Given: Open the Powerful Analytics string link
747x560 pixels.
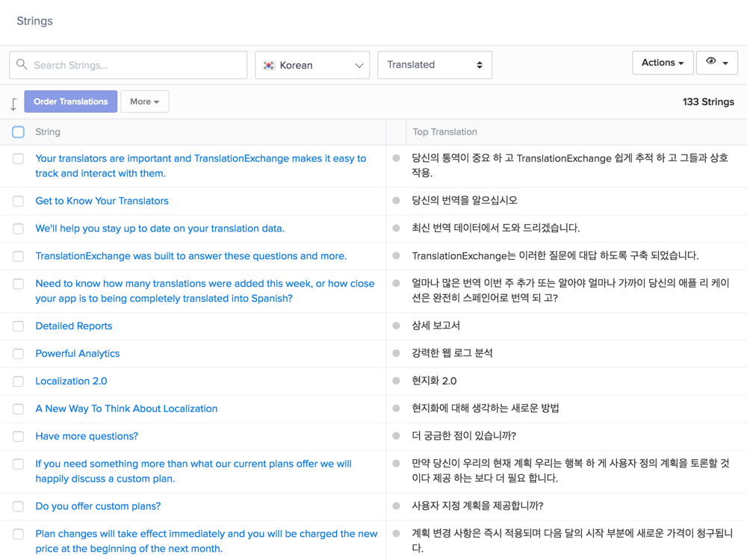Looking at the screenshot, I should coord(78,354).
